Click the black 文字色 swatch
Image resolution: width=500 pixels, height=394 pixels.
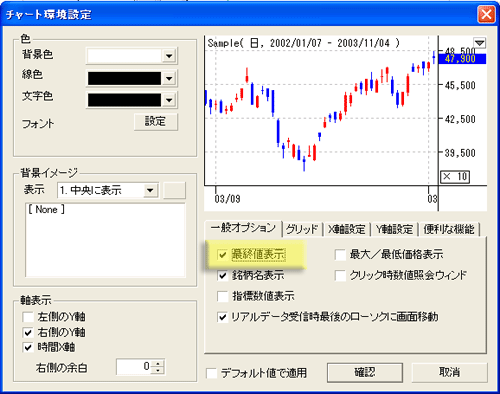(125, 100)
